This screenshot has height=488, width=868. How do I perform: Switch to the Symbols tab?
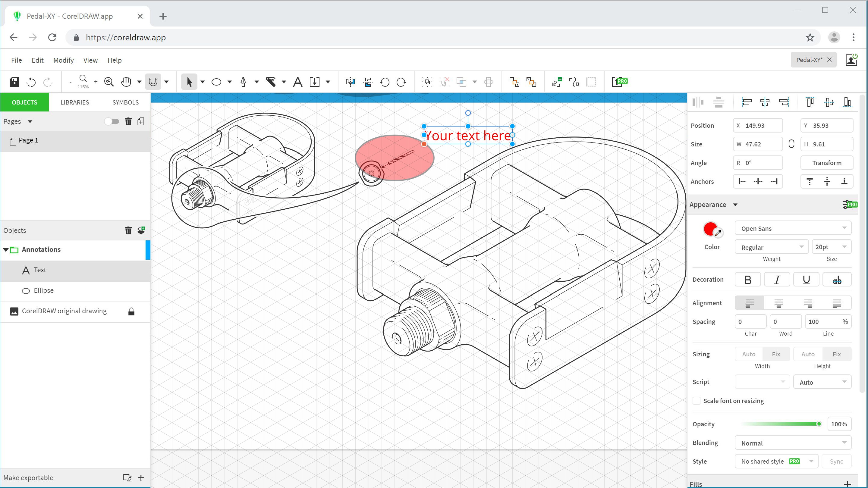[125, 102]
